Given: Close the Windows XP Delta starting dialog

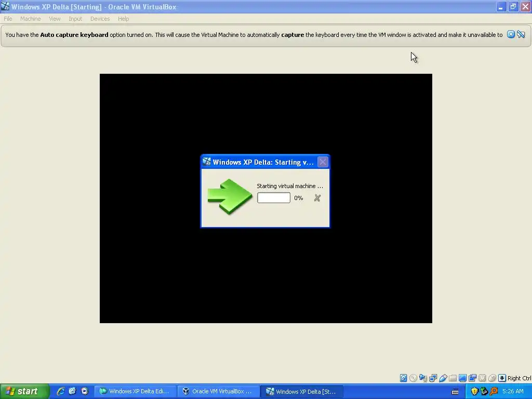Looking at the screenshot, I should click(323, 162).
